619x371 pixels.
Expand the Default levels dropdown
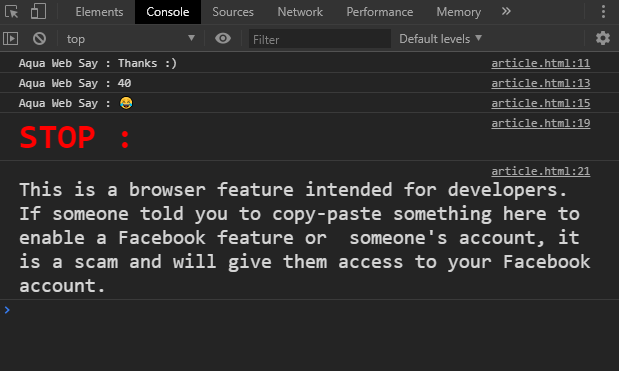(441, 39)
